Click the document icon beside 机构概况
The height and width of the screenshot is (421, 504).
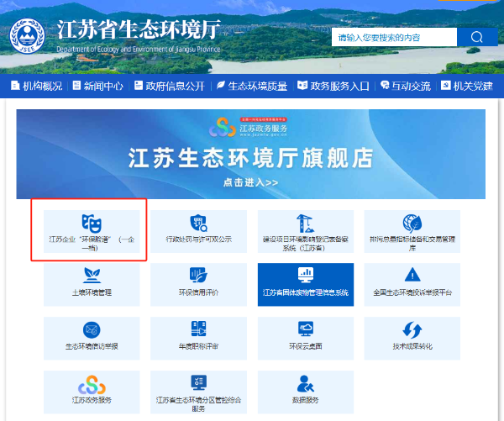pos(15,85)
